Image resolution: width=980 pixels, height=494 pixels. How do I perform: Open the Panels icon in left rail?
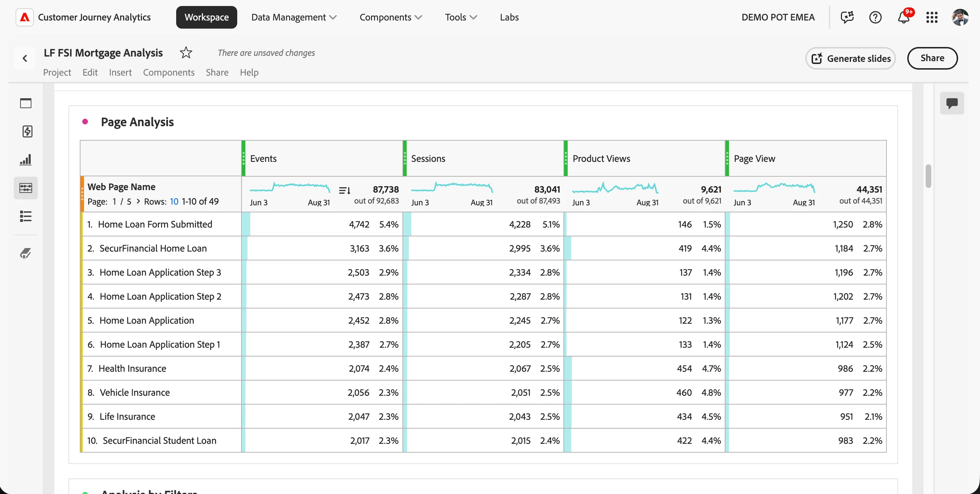pyautogui.click(x=26, y=103)
